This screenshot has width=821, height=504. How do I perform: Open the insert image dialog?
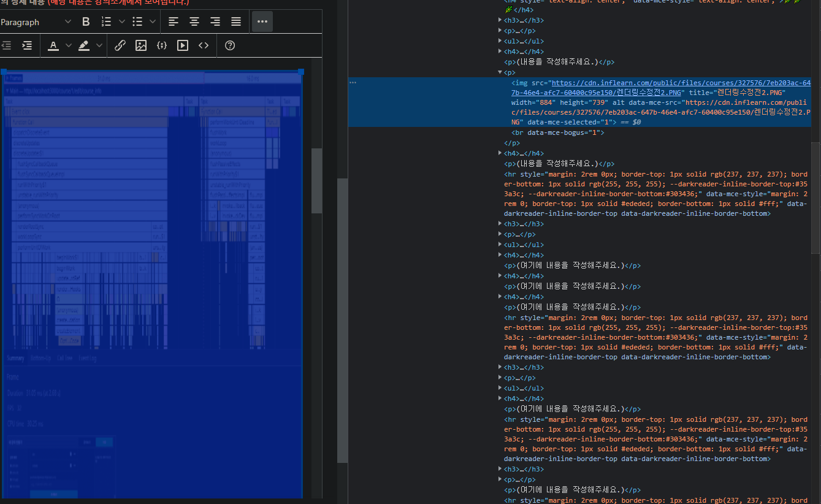click(141, 45)
